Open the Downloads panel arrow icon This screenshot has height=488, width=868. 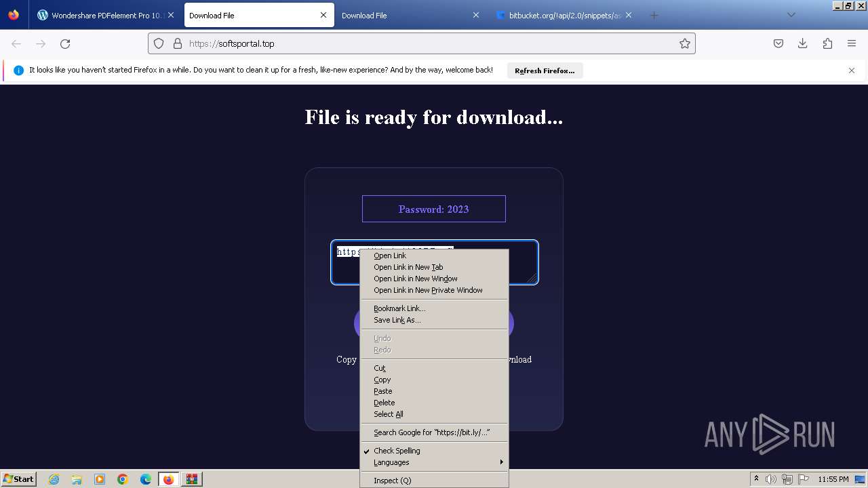[x=803, y=43]
